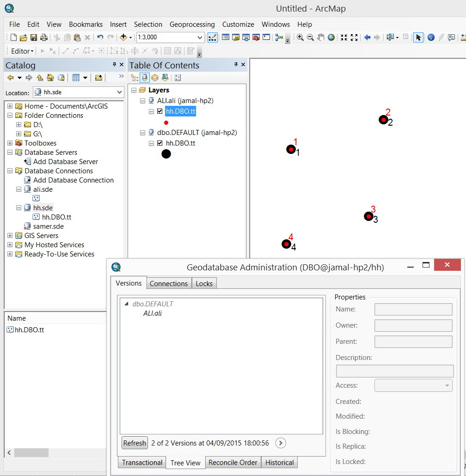Open the Python window icon

pyautogui.click(x=266, y=37)
